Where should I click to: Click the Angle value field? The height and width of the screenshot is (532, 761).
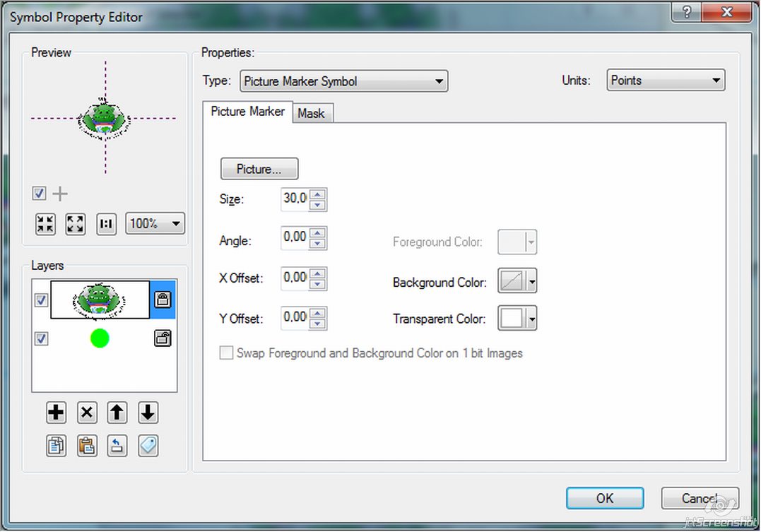coord(295,237)
